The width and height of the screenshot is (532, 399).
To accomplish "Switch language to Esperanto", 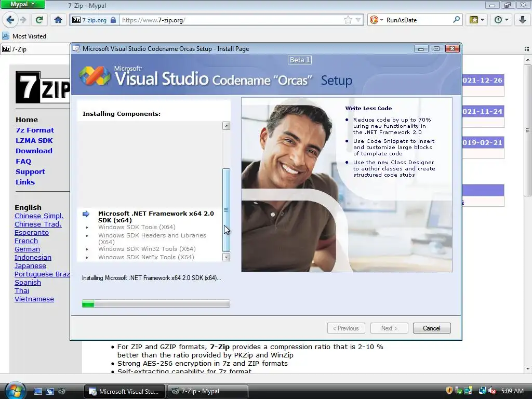I will pos(32,232).
